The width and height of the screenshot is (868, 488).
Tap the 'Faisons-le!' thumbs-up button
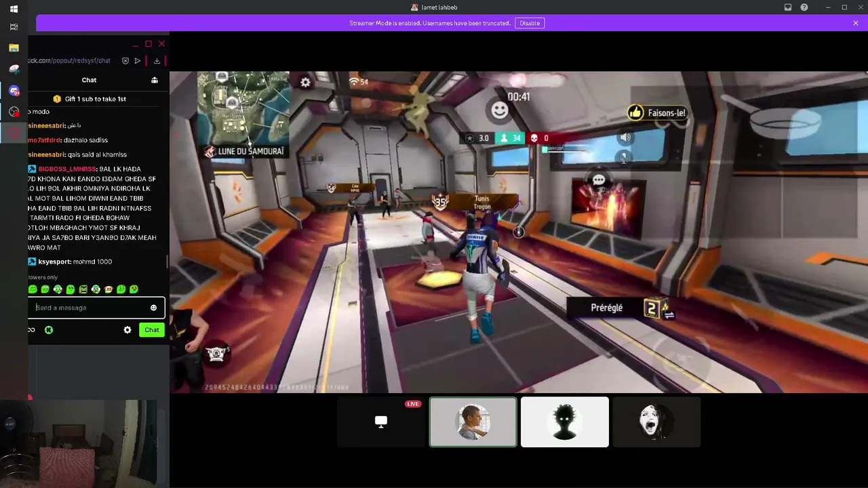click(657, 113)
